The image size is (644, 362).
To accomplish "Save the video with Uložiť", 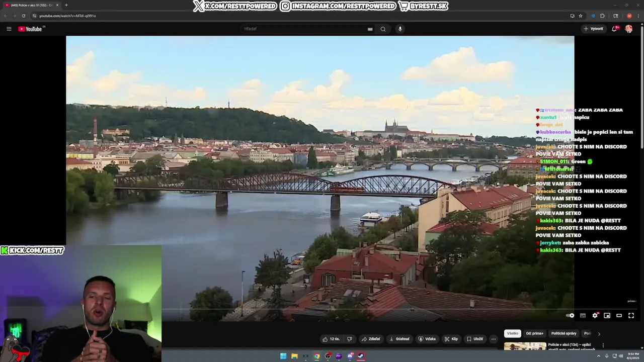I will pyautogui.click(x=475, y=339).
